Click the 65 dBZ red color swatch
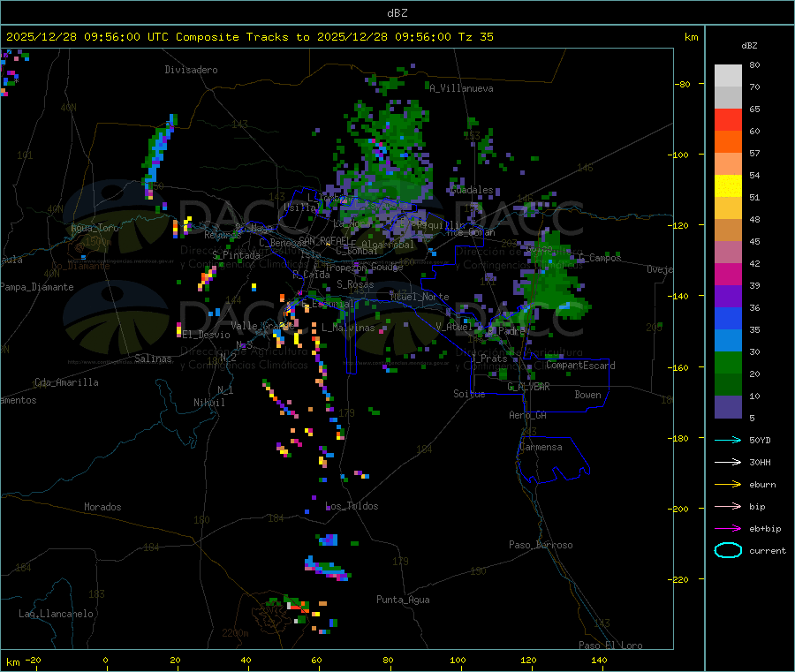Viewport: 795px width, 672px height. (728, 119)
